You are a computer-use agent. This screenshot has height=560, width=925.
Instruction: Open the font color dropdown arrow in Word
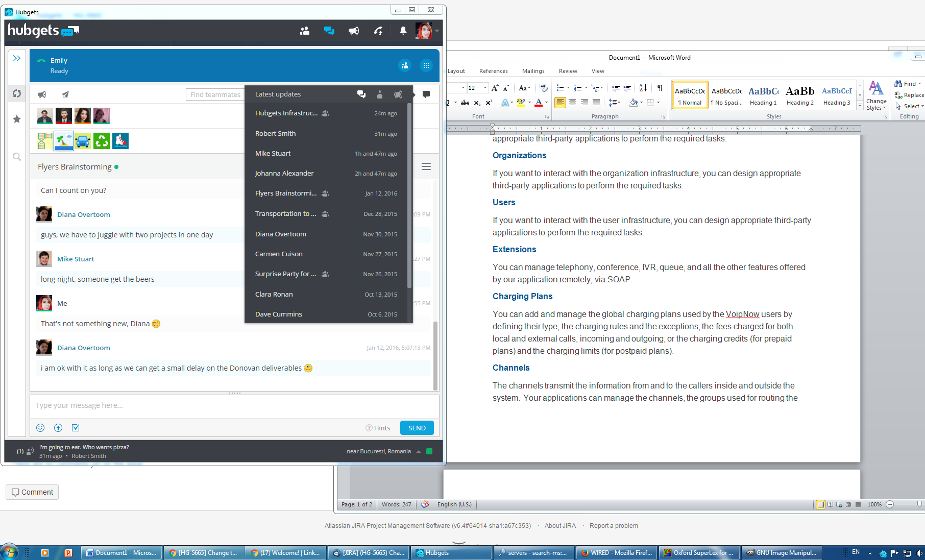tap(546, 103)
